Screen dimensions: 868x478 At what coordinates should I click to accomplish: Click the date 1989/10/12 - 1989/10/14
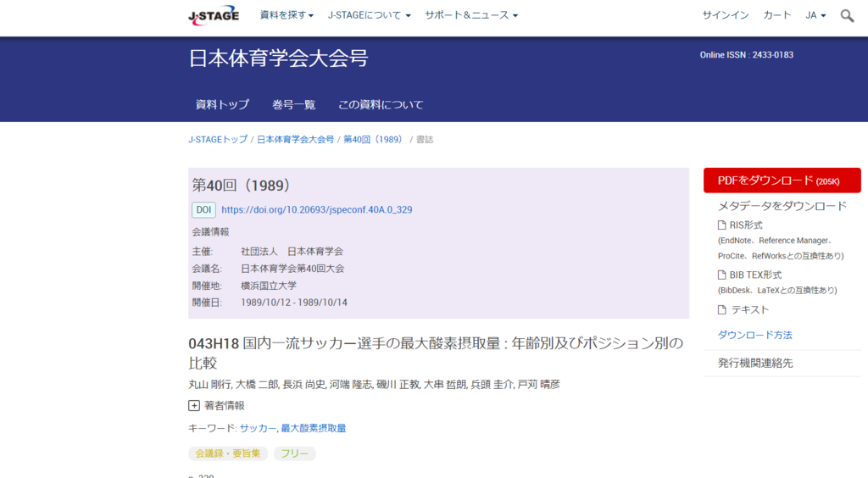click(294, 303)
